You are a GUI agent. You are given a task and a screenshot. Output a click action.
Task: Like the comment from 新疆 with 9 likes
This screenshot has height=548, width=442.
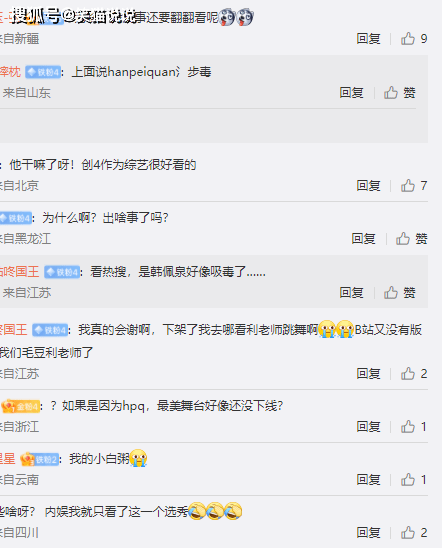tap(414, 38)
